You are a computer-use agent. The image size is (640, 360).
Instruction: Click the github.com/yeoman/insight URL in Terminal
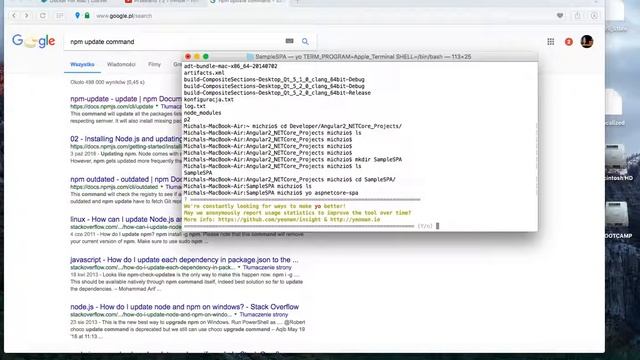269,220
